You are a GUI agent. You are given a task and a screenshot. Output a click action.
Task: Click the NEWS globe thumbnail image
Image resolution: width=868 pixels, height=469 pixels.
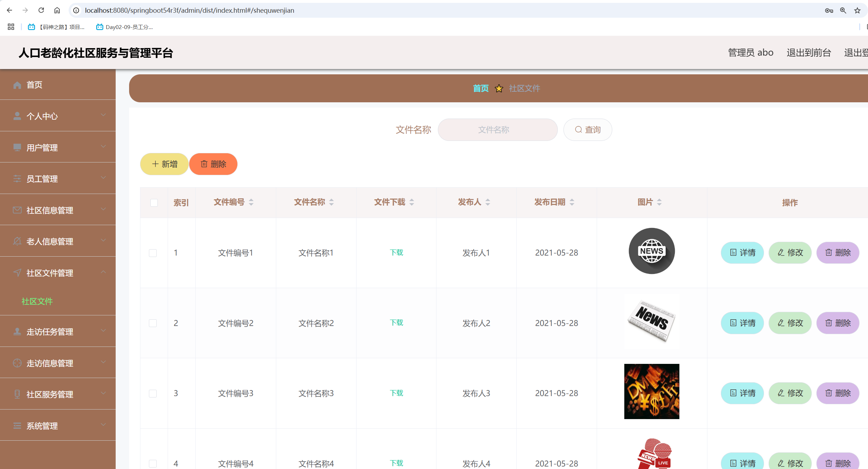point(652,251)
